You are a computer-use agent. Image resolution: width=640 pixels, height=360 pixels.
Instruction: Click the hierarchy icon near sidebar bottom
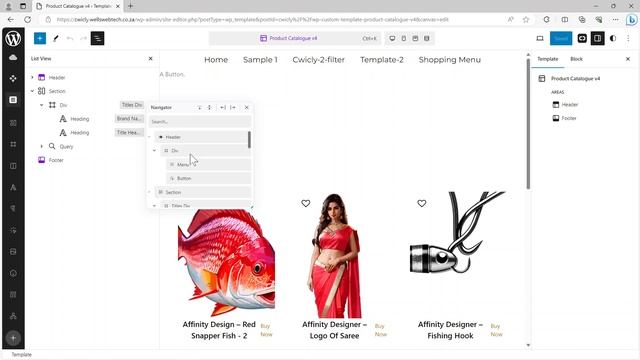(x=13, y=316)
